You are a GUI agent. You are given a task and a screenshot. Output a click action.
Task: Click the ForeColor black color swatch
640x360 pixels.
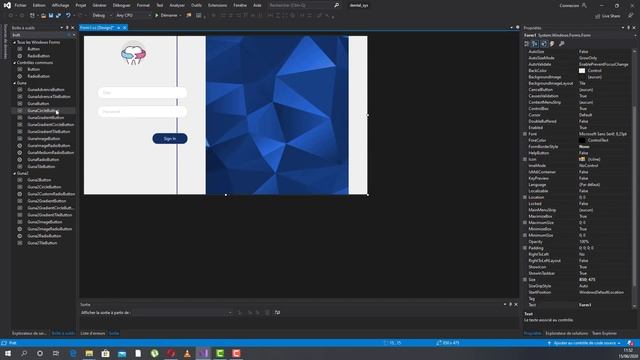click(582, 140)
